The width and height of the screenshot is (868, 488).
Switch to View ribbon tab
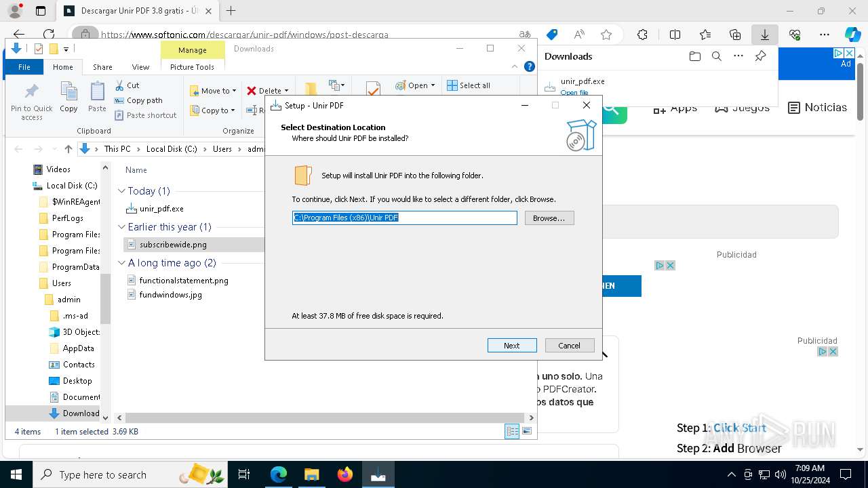pos(140,67)
